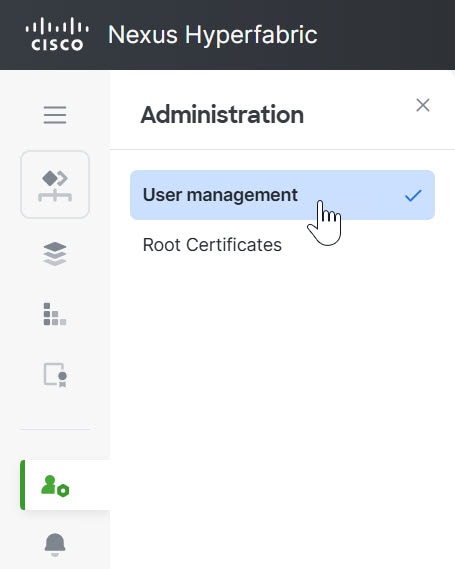Click the blue checkmark beside User management
This screenshot has height=569, width=455.
(413, 196)
